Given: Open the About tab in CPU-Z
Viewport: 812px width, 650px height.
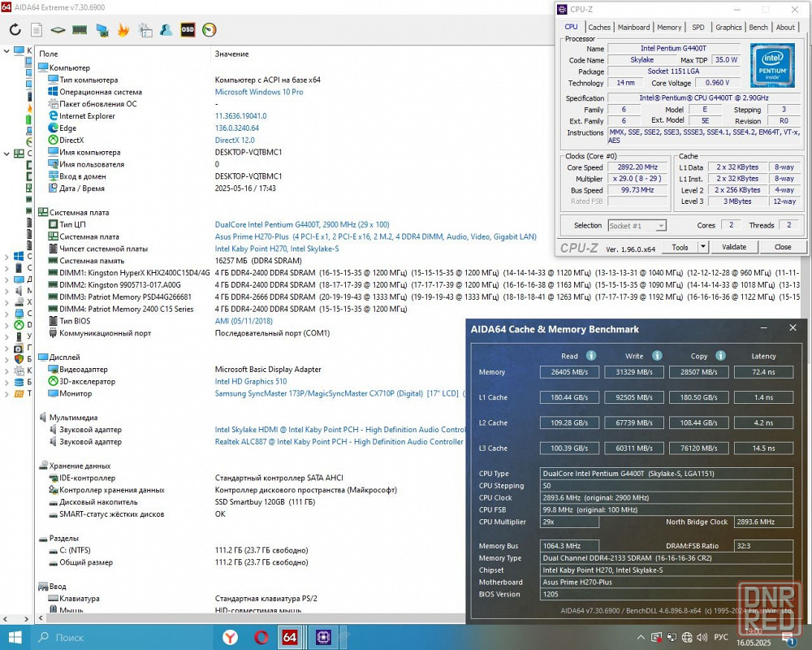Looking at the screenshot, I should coord(785,27).
